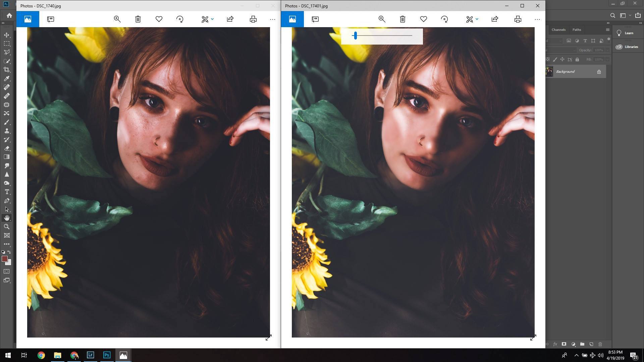This screenshot has height=362, width=644.
Task: Add DSC_17401.jpg to favorites
Action: [x=423, y=19]
